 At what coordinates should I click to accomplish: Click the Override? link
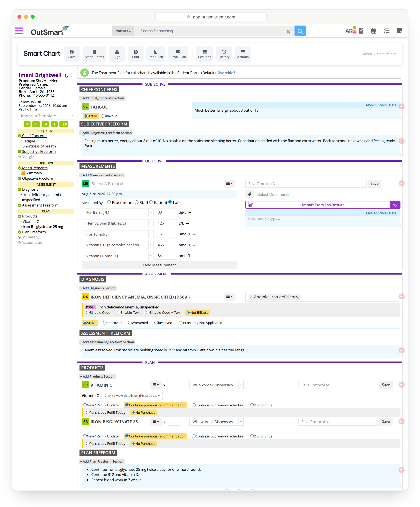pyautogui.click(x=226, y=73)
